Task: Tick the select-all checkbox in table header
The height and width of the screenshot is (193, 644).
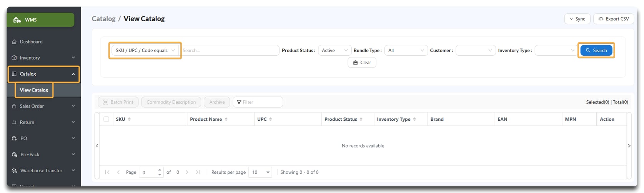Action: [x=107, y=119]
